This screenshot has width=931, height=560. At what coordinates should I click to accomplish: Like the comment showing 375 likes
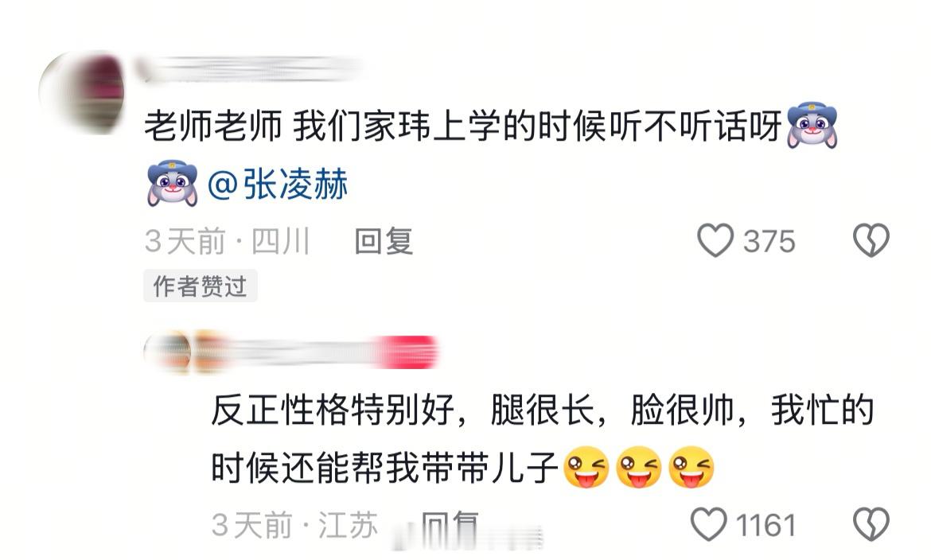click(x=715, y=240)
